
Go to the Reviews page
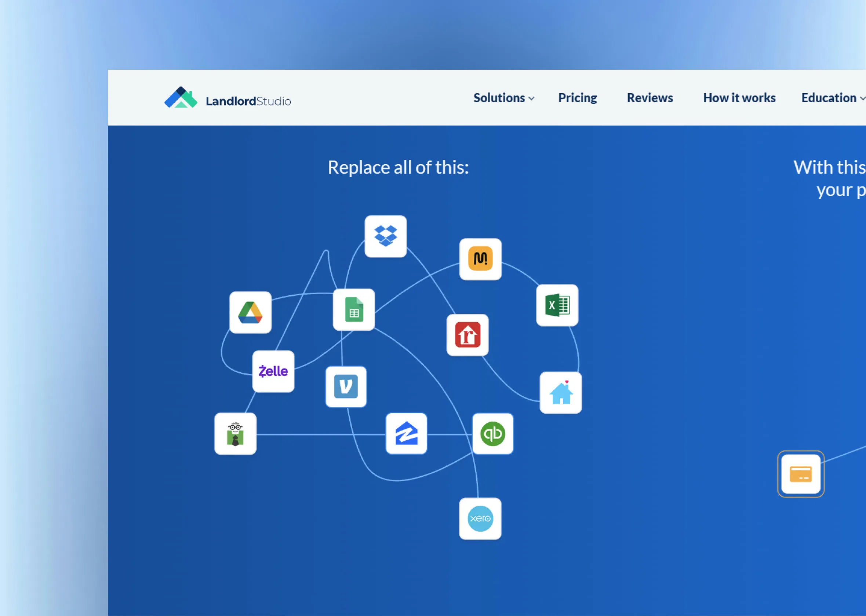(650, 98)
